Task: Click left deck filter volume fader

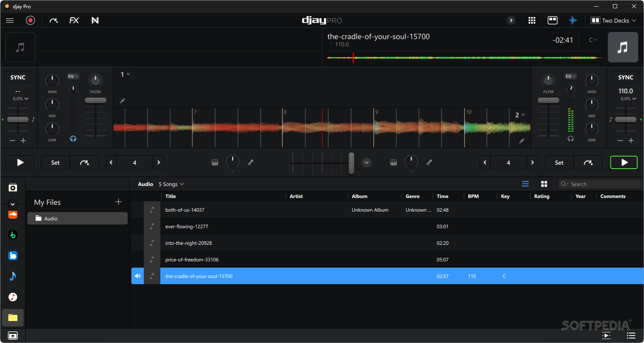Action: (x=96, y=100)
